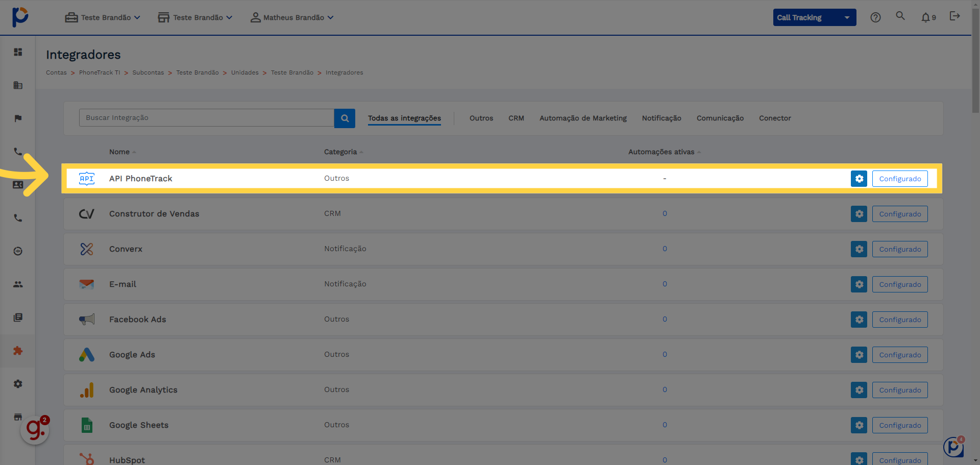Screen dimensions: 980x465
Task: Click Configurado button for Construtor de Vendas
Action: (x=900, y=214)
